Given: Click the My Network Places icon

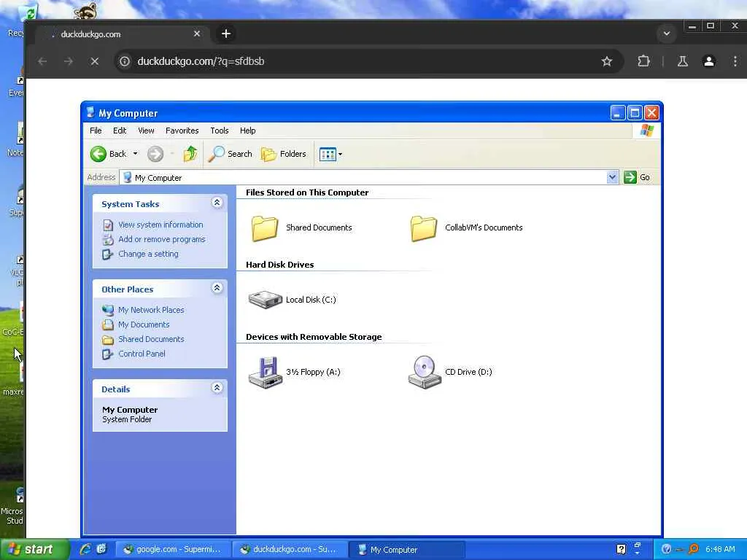Looking at the screenshot, I should [x=108, y=310].
